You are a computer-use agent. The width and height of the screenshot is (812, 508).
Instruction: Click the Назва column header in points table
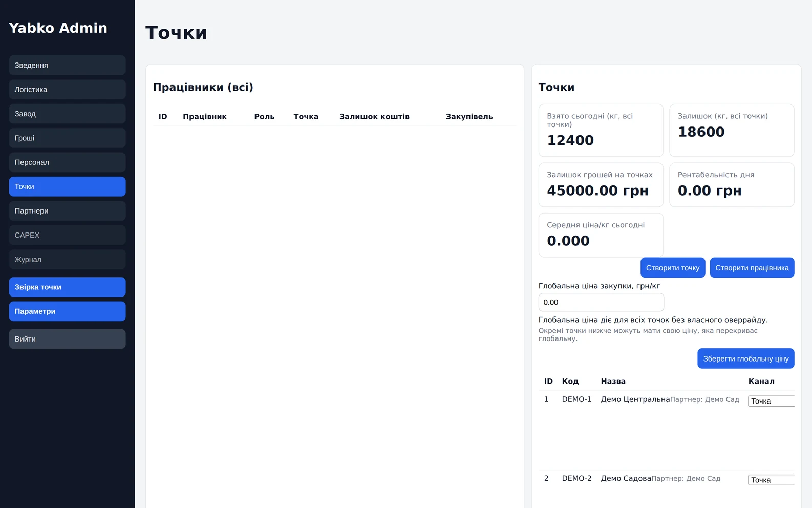pyautogui.click(x=613, y=382)
